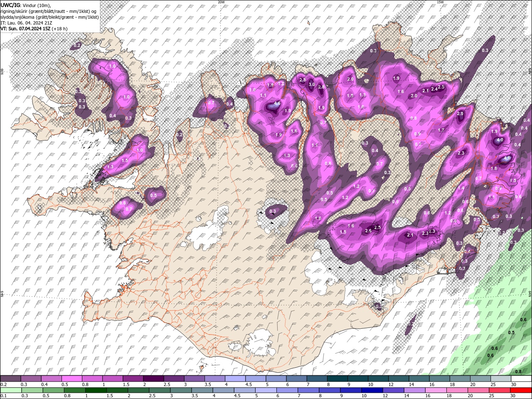Select the pale green 0.1 swatch in bottom legend
The image size is (532, 399).
[x=10, y=390]
